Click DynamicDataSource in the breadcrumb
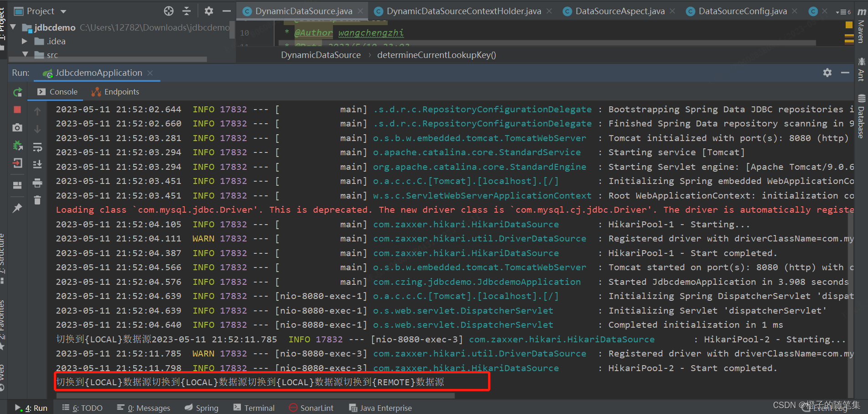The width and height of the screenshot is (868, 414). (321, 55)
